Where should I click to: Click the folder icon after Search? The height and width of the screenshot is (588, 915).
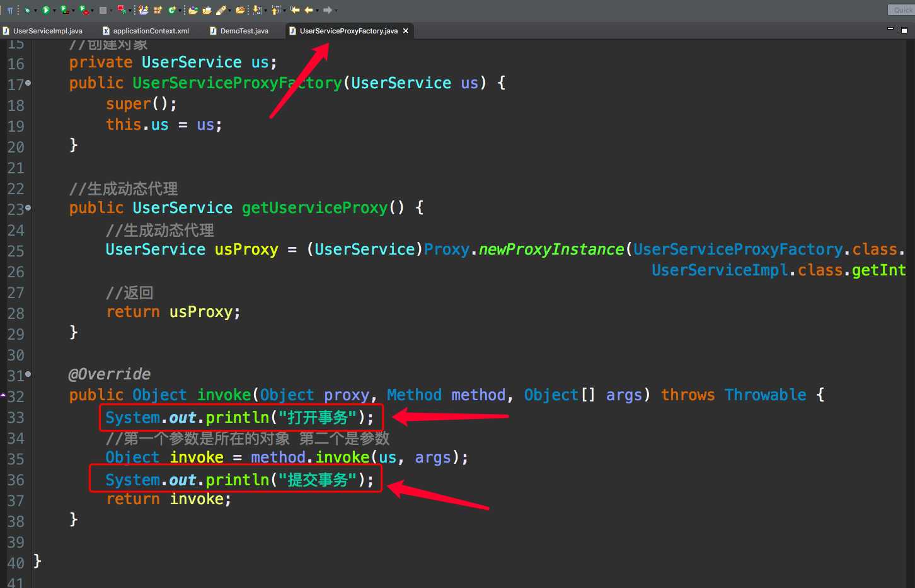(x=241, y=10)
